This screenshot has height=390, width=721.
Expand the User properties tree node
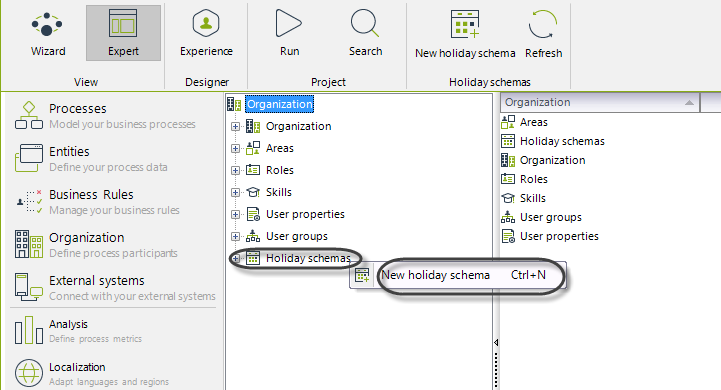click(x=235, y=215)
